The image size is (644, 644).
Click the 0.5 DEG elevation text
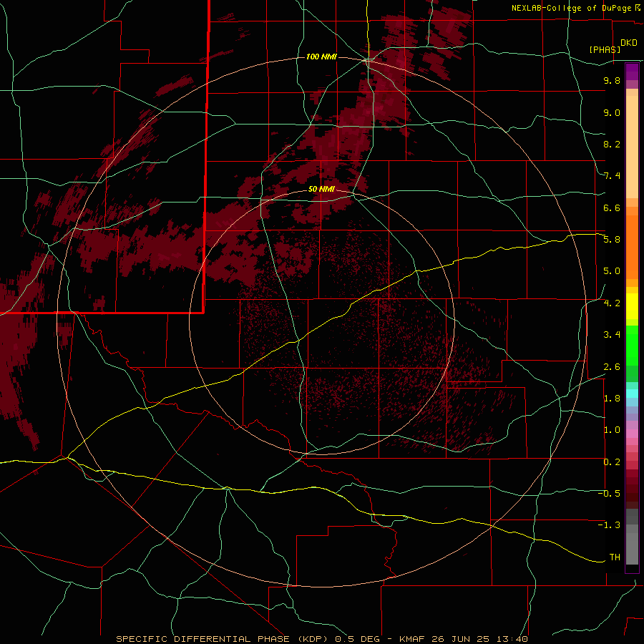[356, 639]
